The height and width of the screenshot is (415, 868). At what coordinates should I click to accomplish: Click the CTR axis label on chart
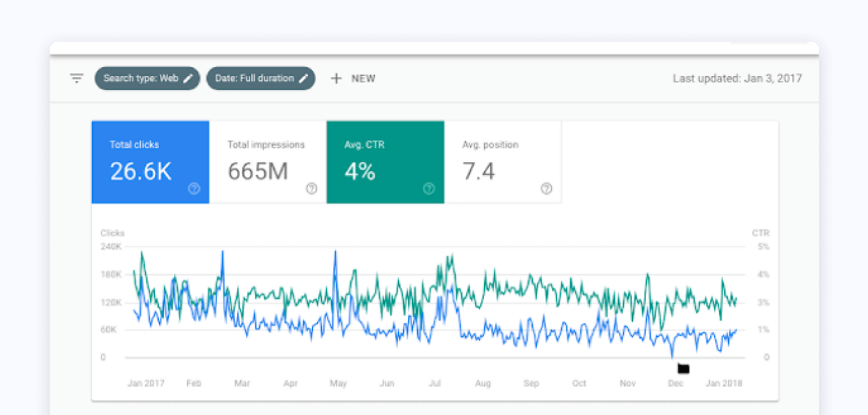click(760, 233)
